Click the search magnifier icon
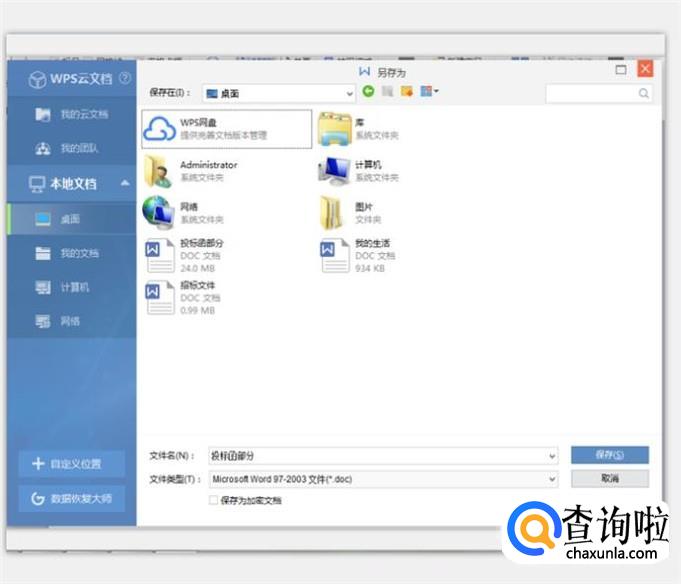 point(644,93)
